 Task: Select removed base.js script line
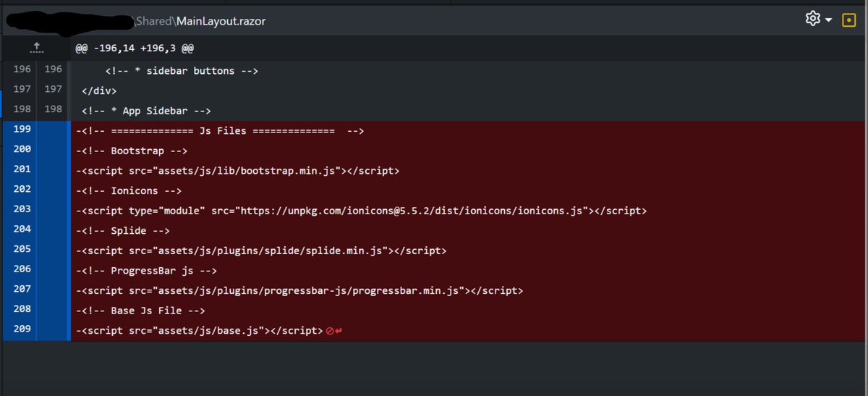199,330
